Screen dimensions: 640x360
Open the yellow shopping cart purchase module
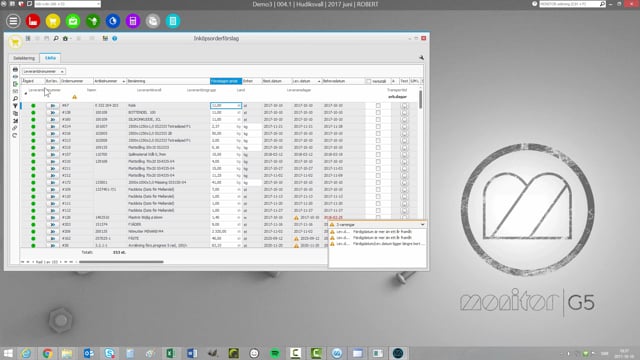click(53, 21)
